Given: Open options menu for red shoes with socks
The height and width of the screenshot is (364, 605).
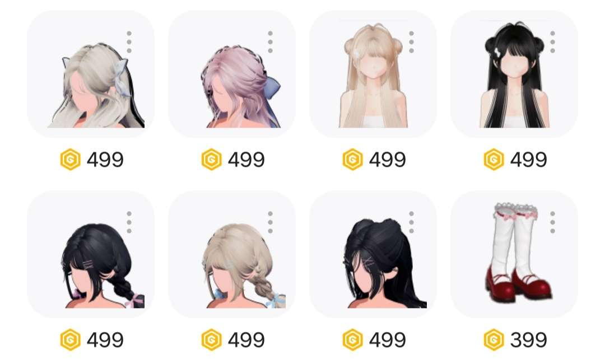Looking at the screenshot, I should click(x=552, y=222).
